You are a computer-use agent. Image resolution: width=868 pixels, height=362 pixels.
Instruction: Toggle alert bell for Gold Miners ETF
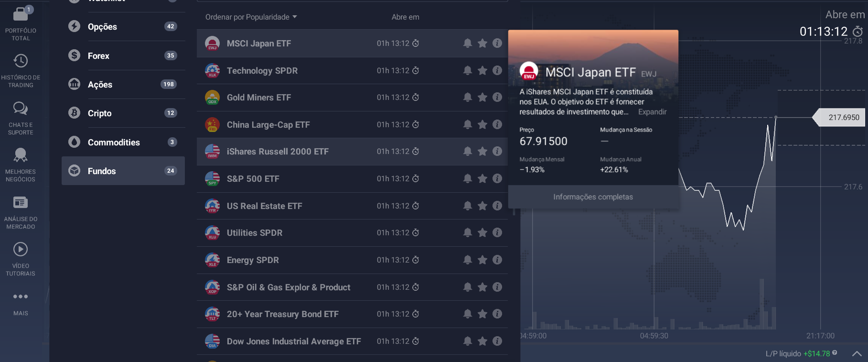tap(468, 97)
